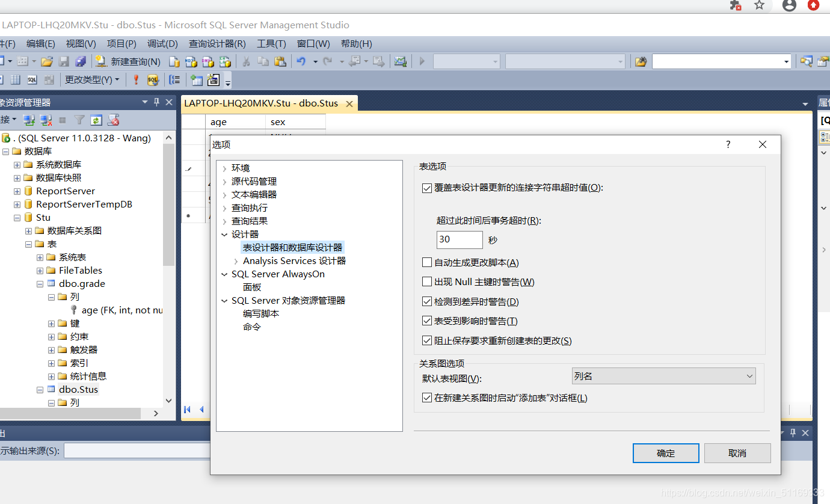Click the Connect Object Explorer icon

(29, 120)
